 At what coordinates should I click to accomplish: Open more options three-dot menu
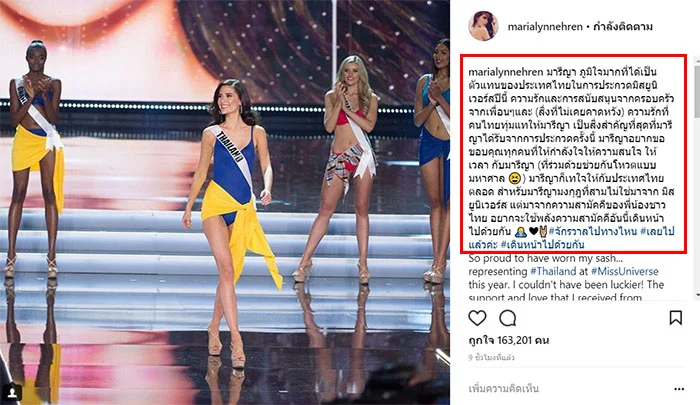pyautogui.click(x=679, y=389)
